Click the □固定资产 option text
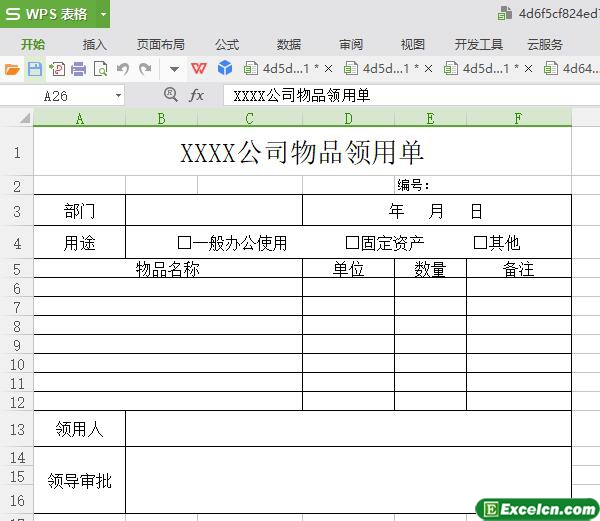The width and height of the screenshot is (600, 521). (385, 243)
